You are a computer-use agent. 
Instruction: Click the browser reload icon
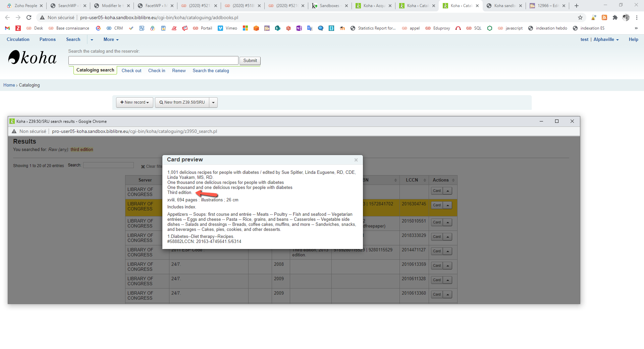coord(29,17)
